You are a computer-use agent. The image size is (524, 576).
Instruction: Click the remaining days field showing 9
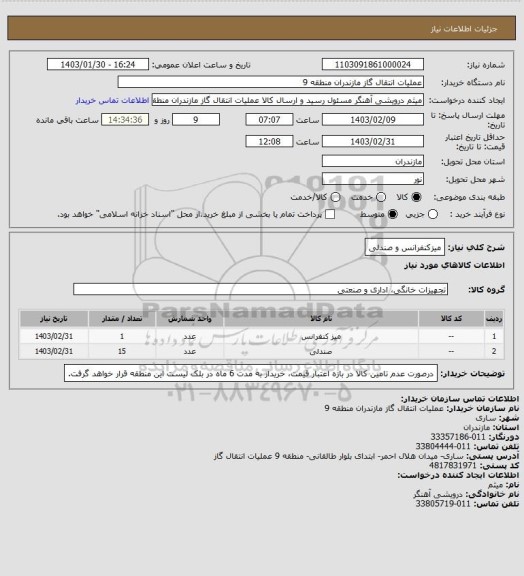(196, 120)
